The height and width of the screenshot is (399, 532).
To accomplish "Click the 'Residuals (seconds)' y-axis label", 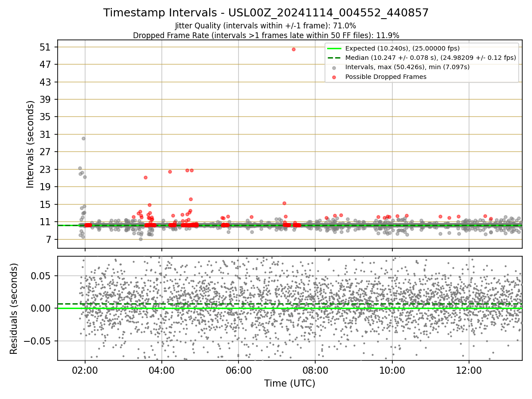I will (14, 309).
